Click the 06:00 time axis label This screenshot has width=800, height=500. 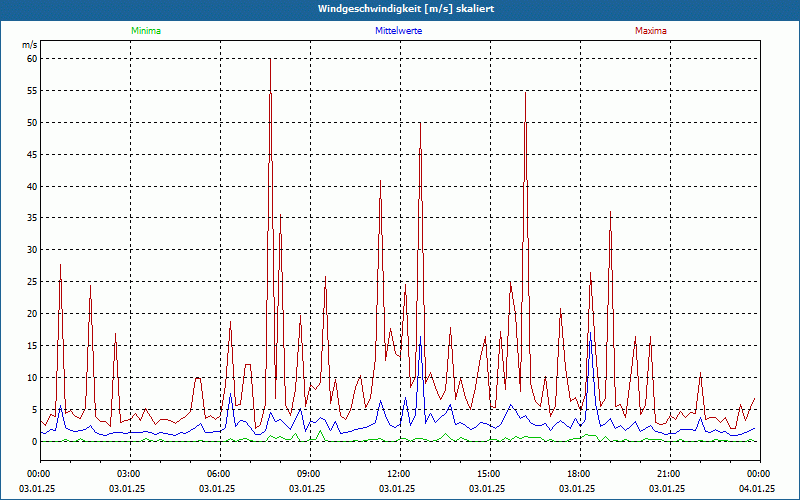coord(220,474)
